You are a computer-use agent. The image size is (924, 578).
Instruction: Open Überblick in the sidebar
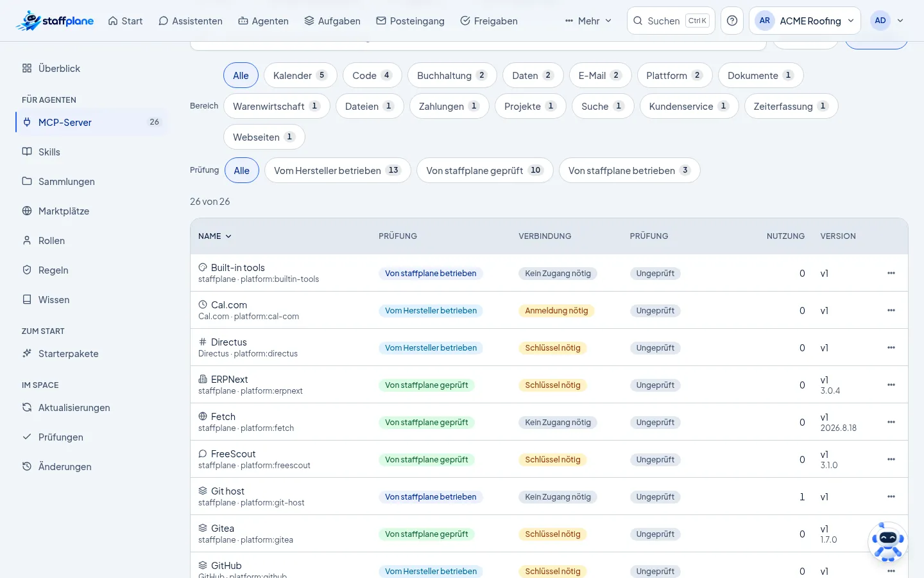coord(90,68)
